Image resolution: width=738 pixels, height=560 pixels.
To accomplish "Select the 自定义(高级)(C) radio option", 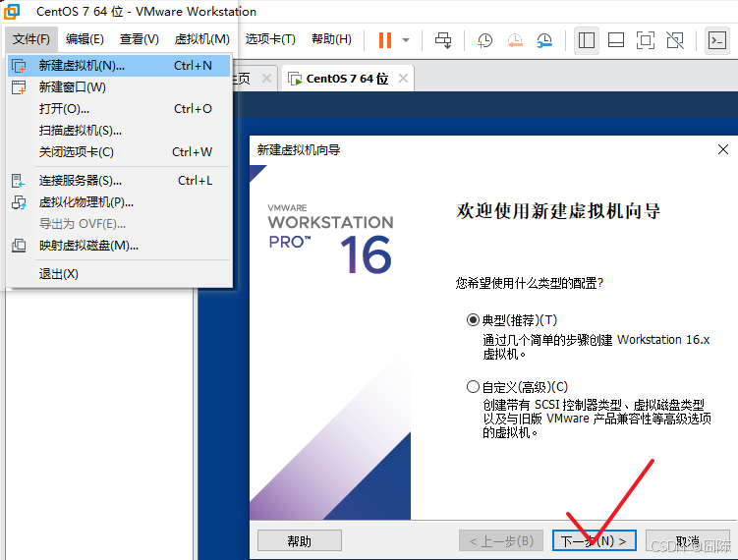I will [473, 387].
